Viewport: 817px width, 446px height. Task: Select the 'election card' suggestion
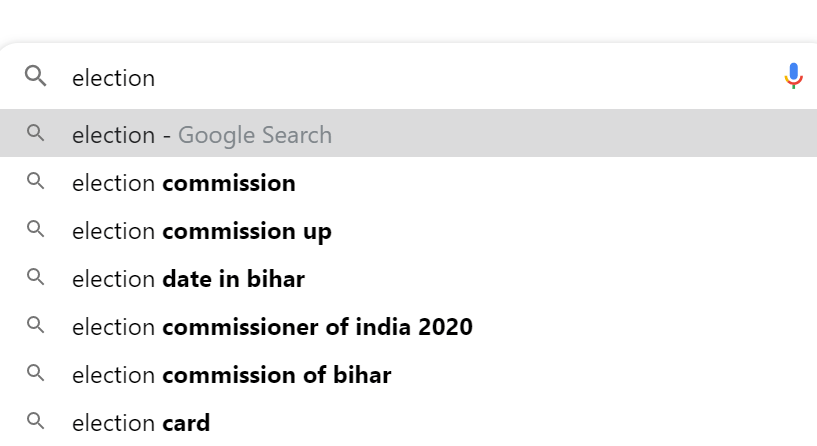[408, 421]
